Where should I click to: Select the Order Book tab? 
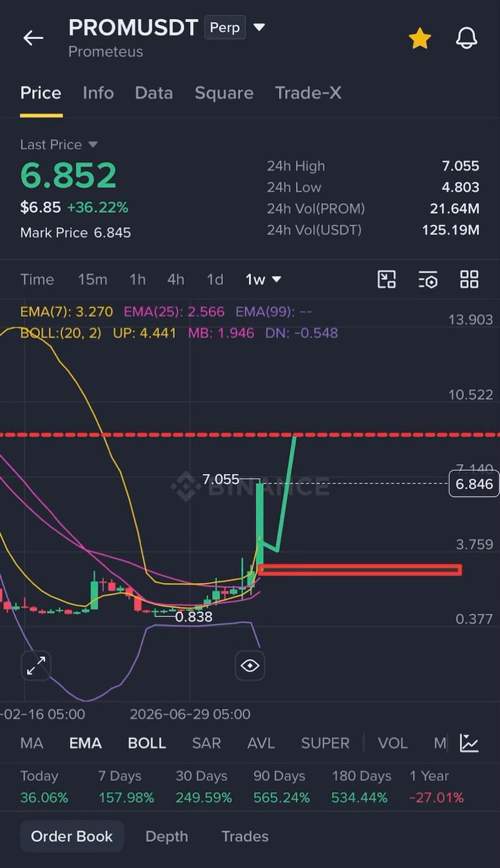pyautogui.click(x=72, y=836)
